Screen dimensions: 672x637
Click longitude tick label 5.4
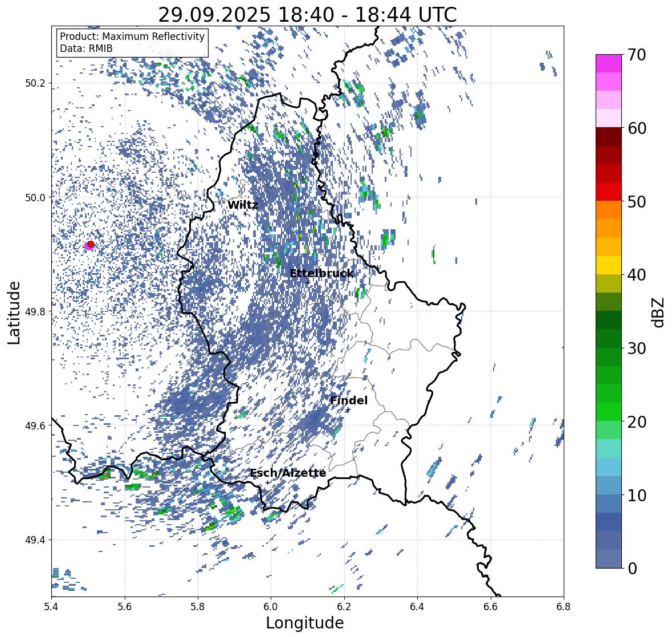[x=51, y=606]
